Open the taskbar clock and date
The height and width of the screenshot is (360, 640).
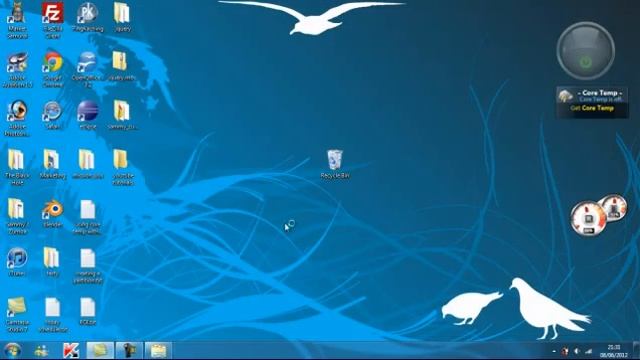click(613, 351)
